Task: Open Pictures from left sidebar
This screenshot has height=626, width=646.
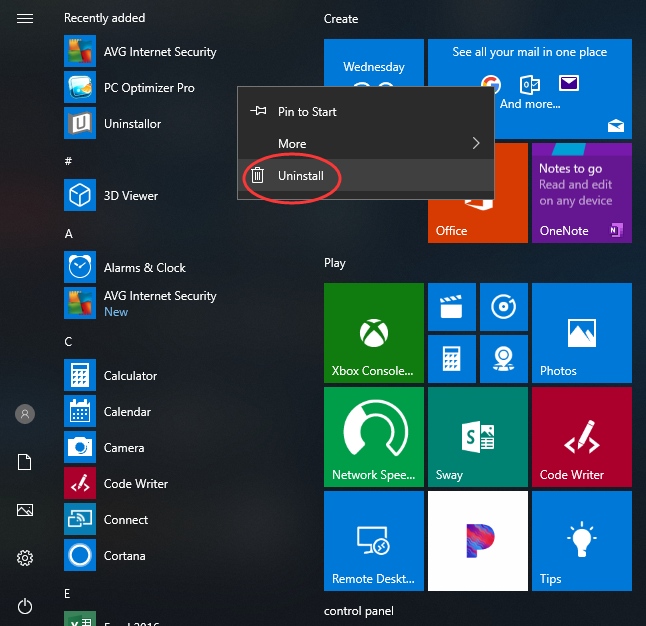Action: (x=25, y=510)
